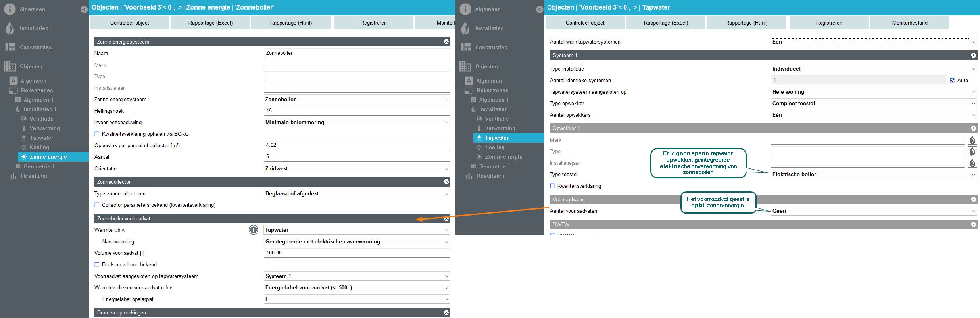Collapse the Opwekker 1 section header icon
This screenshot has width=980, height=318.
(x=973, y=128)
